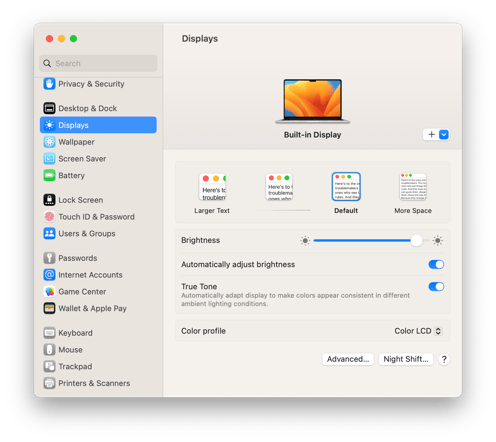Open the Advanced... display options

point(348,359)
